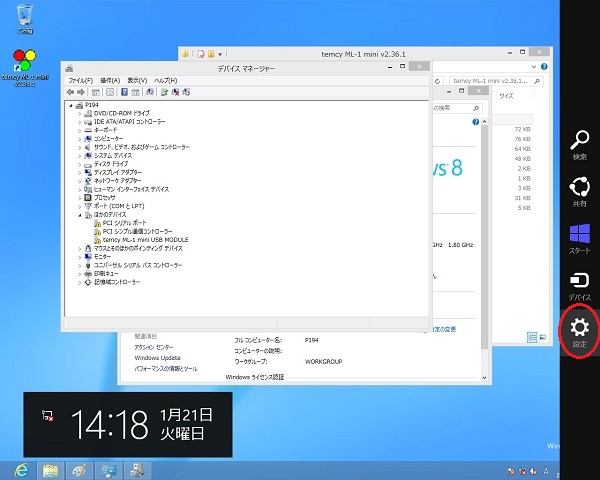The height and width of the screenshot is (480, 600).
Task: Open Internet Explorer from the taskbar
Action: point(19,468)
